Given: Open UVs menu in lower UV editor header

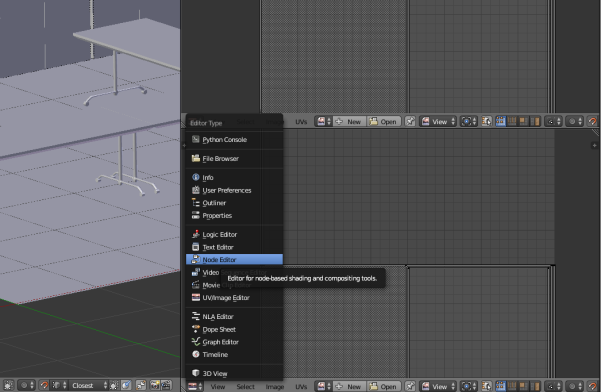Looking at the screenshot, I should coord(301,387).
